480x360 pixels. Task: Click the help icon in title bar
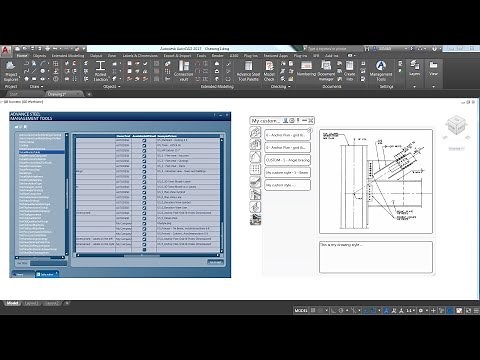tap(434, 49)
